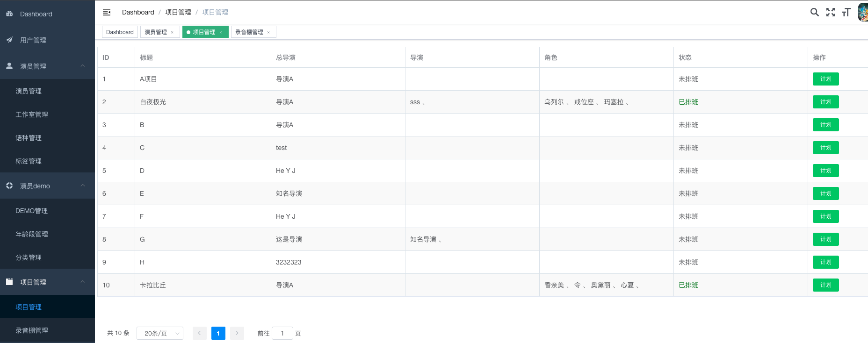Click 计划 button for row F

pyautogui.click(x=825, y=216)
